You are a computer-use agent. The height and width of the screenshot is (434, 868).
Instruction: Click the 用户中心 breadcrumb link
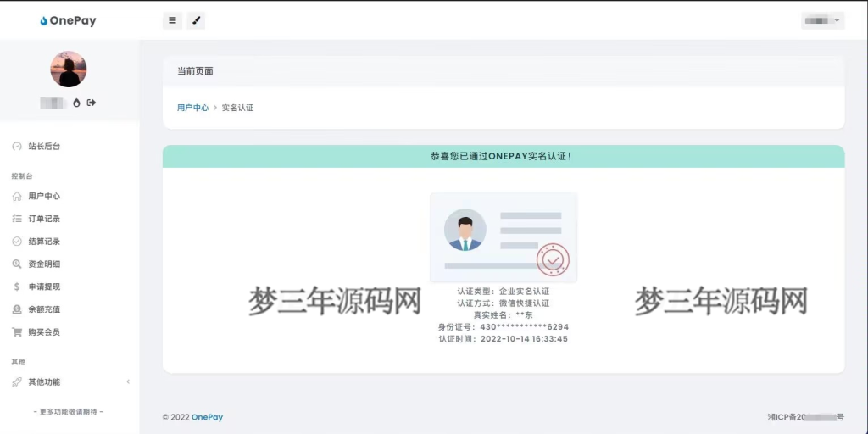(x=192, y=108)
